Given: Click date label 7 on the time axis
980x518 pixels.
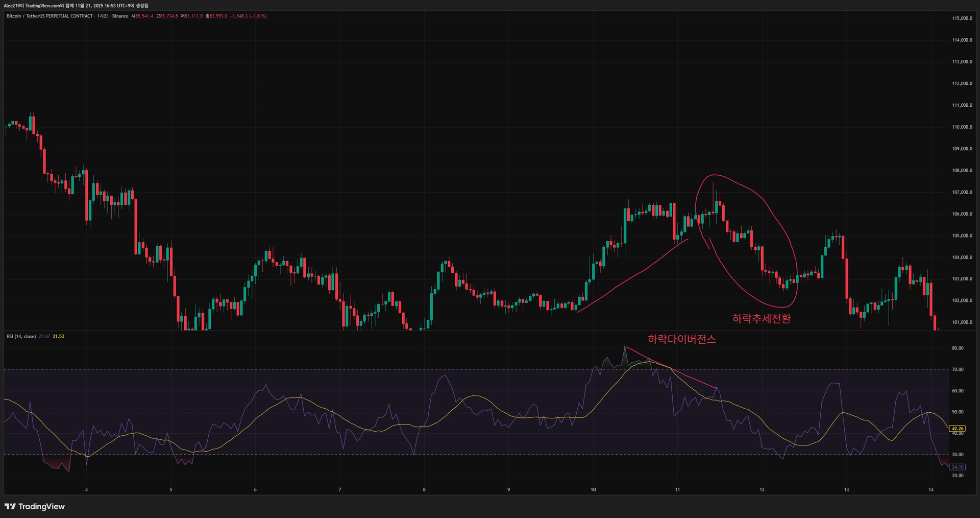Looking at the screenshot, I should pyautogui.click(x=340, y=489).
